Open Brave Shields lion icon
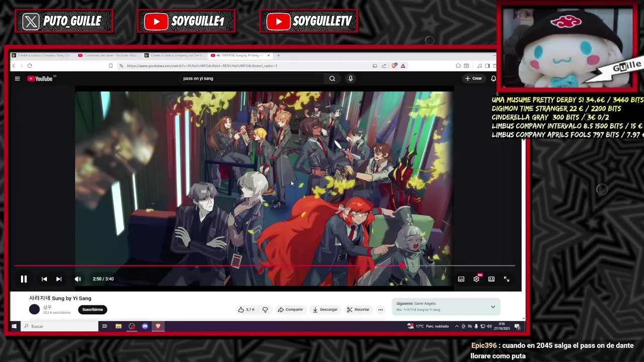 point(394,66)
